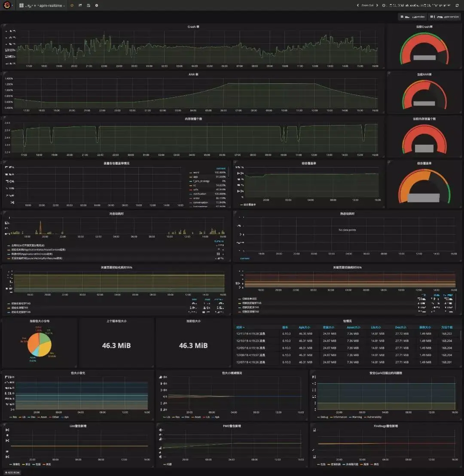The image size is (464, 476).
Task: Open dashboard settings gear icon
Action: tap(97, 5)
